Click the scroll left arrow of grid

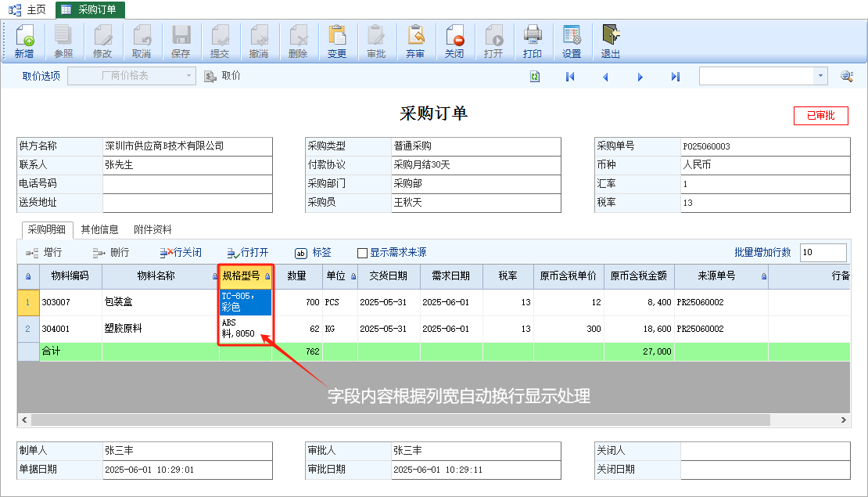tap(24, 420)
